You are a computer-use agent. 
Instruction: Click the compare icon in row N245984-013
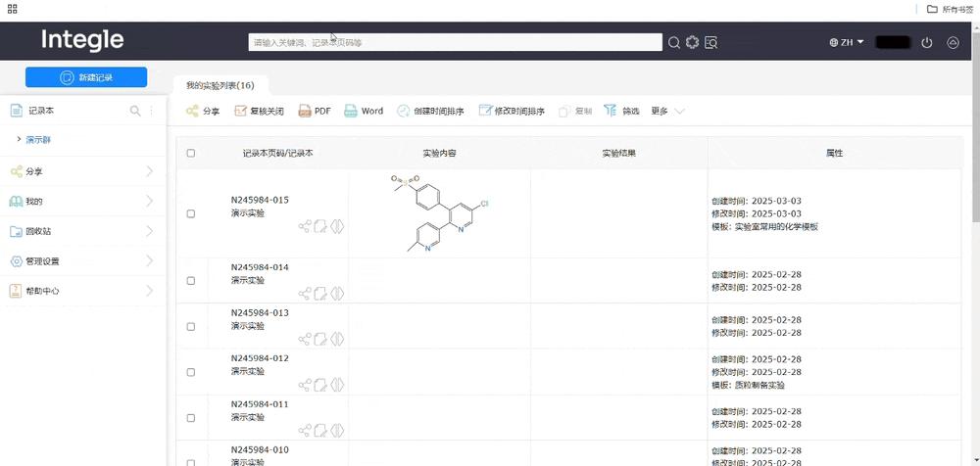[x=337, y=339]
